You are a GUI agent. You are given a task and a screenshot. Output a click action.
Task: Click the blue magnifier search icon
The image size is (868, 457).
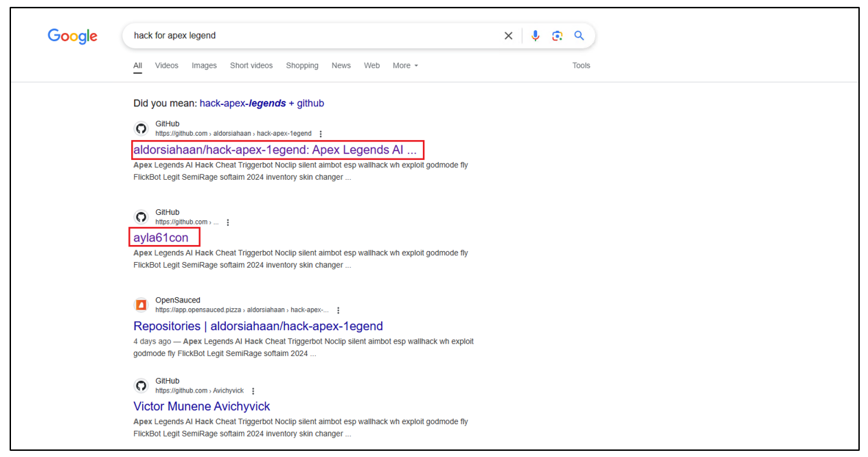coord(579,36)
